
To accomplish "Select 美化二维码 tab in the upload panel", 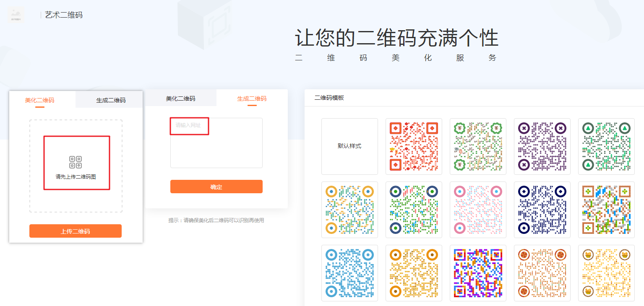I will pos(39,100).
